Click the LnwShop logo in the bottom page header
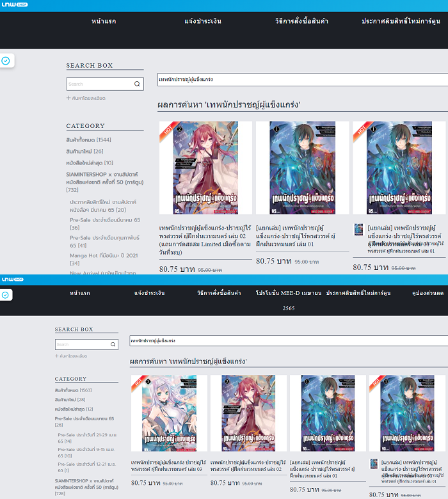Image resolution: width=448 pixels, height=499 pixels. 13,280
